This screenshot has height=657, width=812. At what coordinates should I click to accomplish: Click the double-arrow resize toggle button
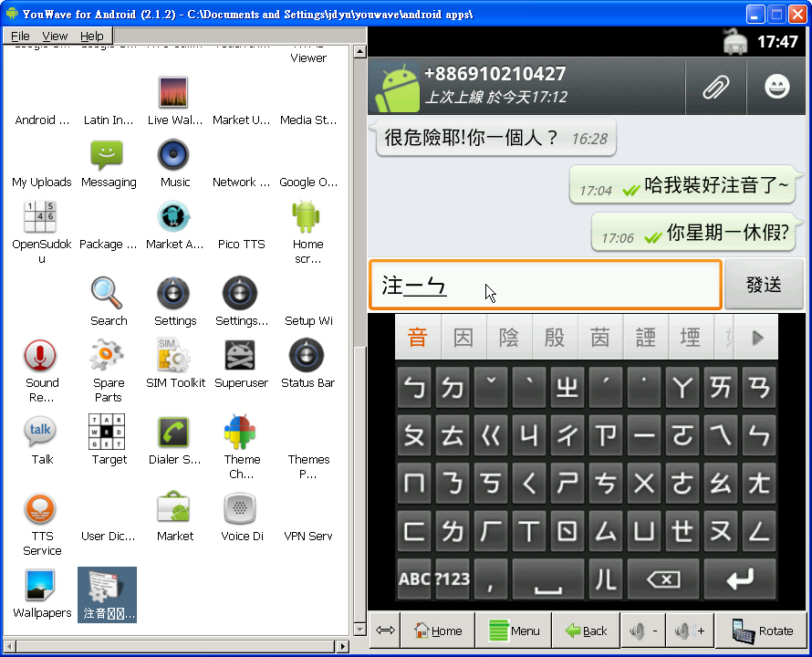(385, 631)
